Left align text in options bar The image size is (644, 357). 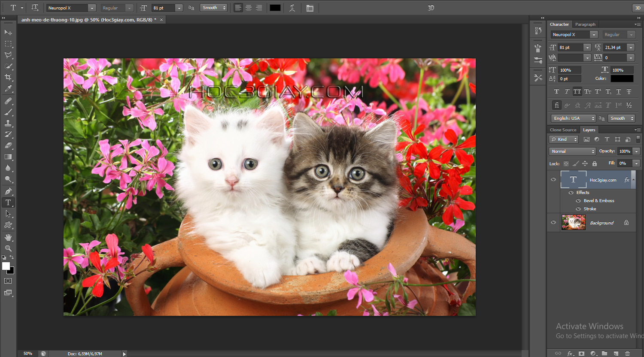coord(238,8)
